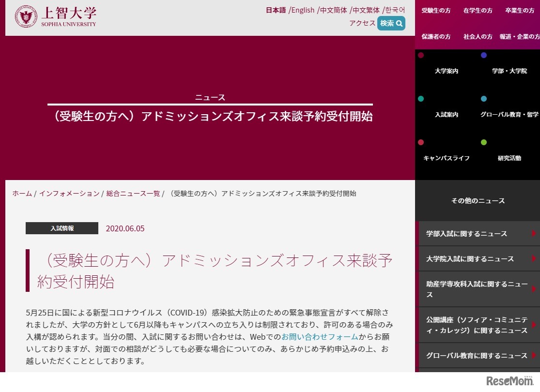Screen dimensions: 540x392
Task: Switch the site language to English
Action: 302,10
